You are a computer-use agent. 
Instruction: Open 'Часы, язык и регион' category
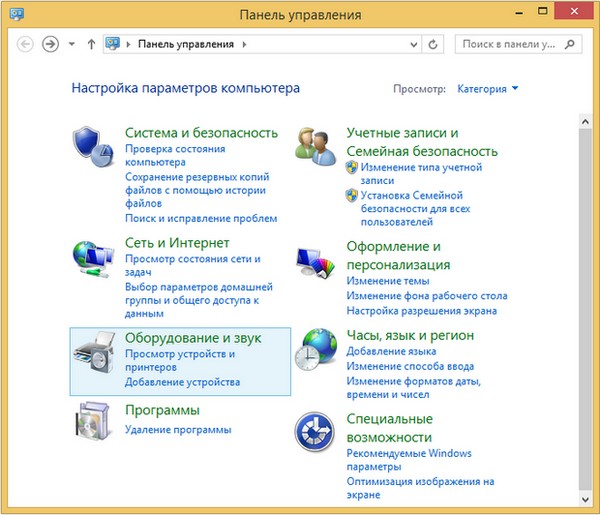(410, 335)
